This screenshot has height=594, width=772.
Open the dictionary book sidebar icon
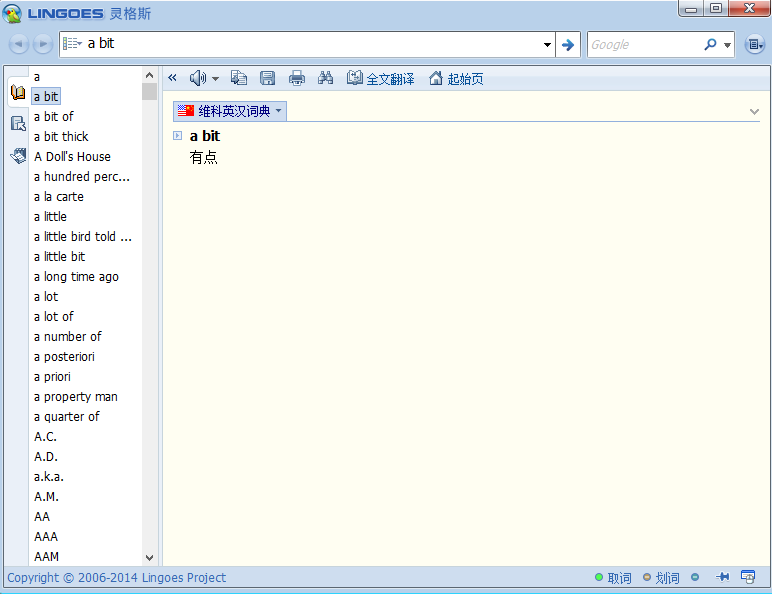pyautogui.click(x=17, y=93)
